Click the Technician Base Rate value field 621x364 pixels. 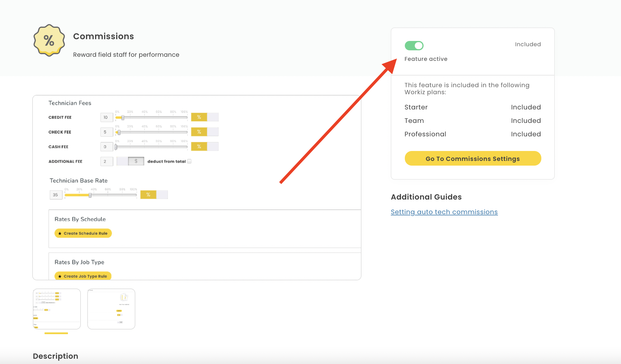pos(56,195)
